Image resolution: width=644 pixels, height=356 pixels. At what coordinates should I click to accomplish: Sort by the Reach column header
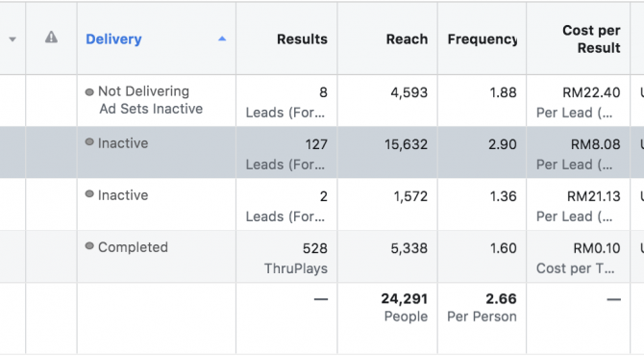click(x=407, y=39)
